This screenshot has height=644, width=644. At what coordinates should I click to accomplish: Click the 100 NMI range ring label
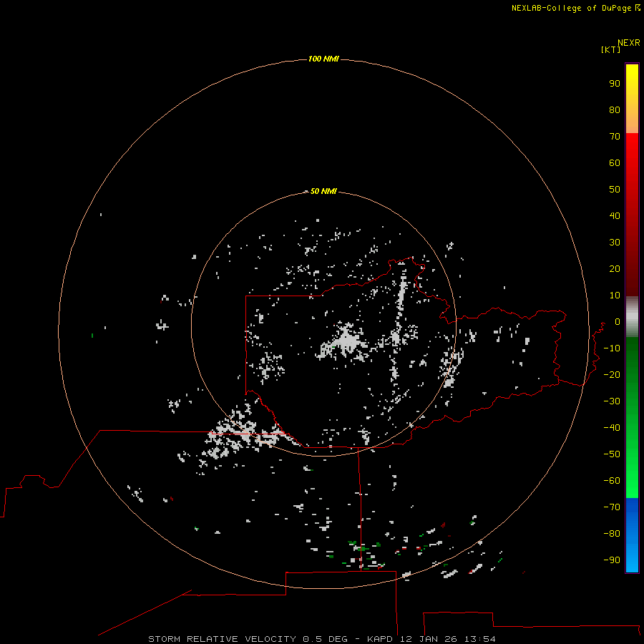click(x=323, y=59)
